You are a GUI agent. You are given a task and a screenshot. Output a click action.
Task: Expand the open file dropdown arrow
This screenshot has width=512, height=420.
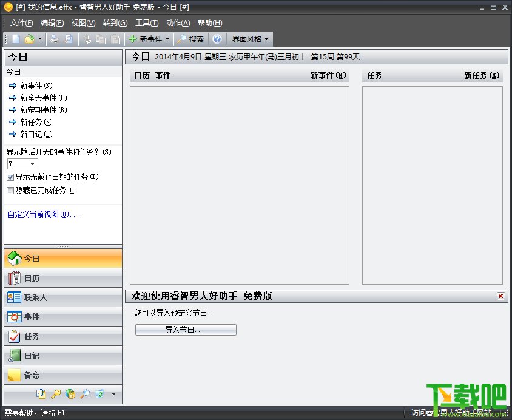[x=40, y=39]
